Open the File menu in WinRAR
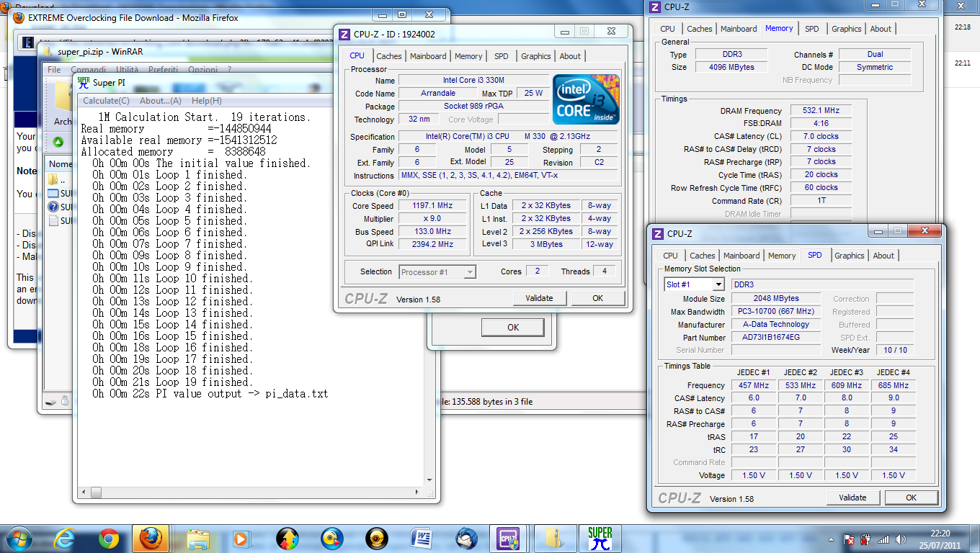 pyautogui.click(x=54, y=70)
